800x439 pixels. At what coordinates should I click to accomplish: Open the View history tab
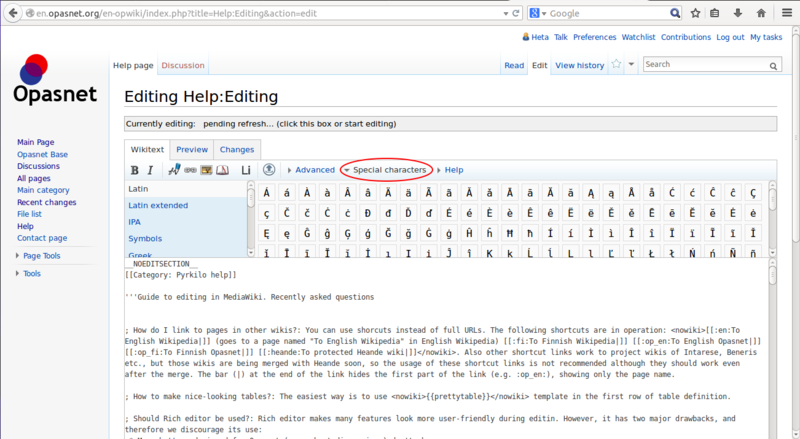tap(579, 65)
